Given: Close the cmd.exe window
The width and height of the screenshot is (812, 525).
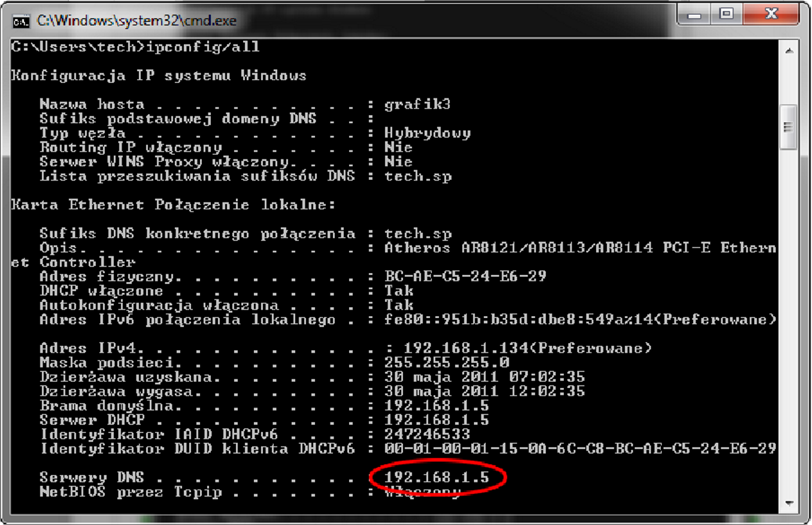Looking at the screenshot, I should tap(771, 15).
